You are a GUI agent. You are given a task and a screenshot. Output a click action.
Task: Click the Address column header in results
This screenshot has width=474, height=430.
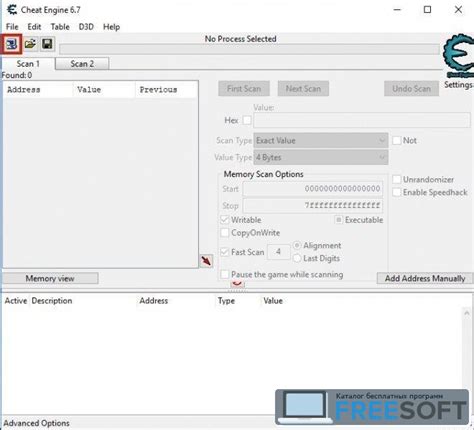coord(38,90)
